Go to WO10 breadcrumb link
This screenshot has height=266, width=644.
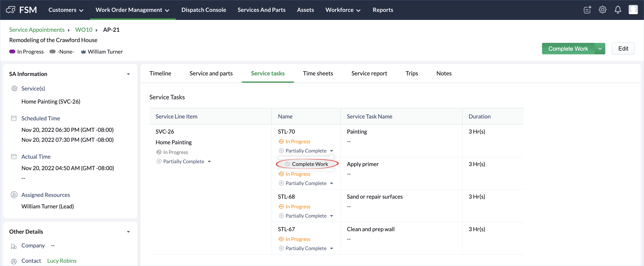tap(84, 30)
